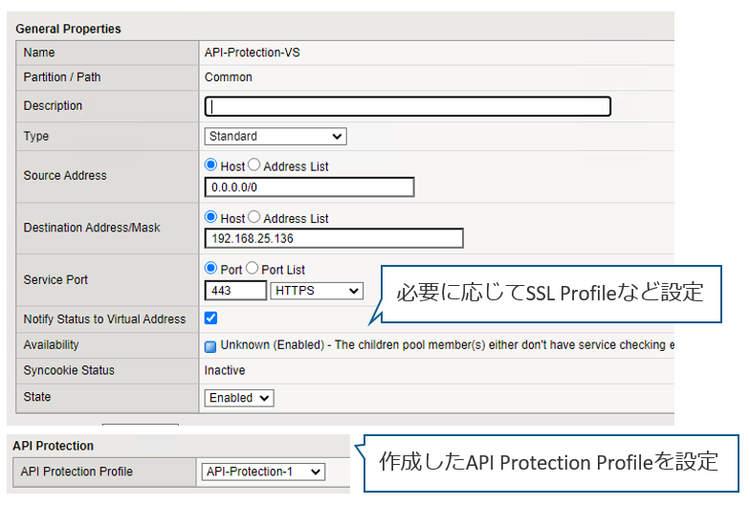Toggle Notify Status to Virtual Address checkbox

(211, 319)
